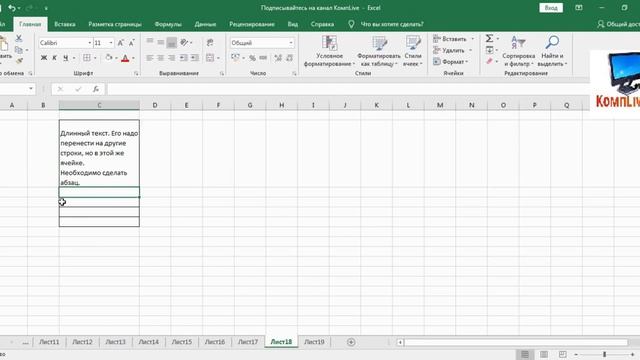
Task: Toggle Italic (К) formatting
Action: (54, 58)
